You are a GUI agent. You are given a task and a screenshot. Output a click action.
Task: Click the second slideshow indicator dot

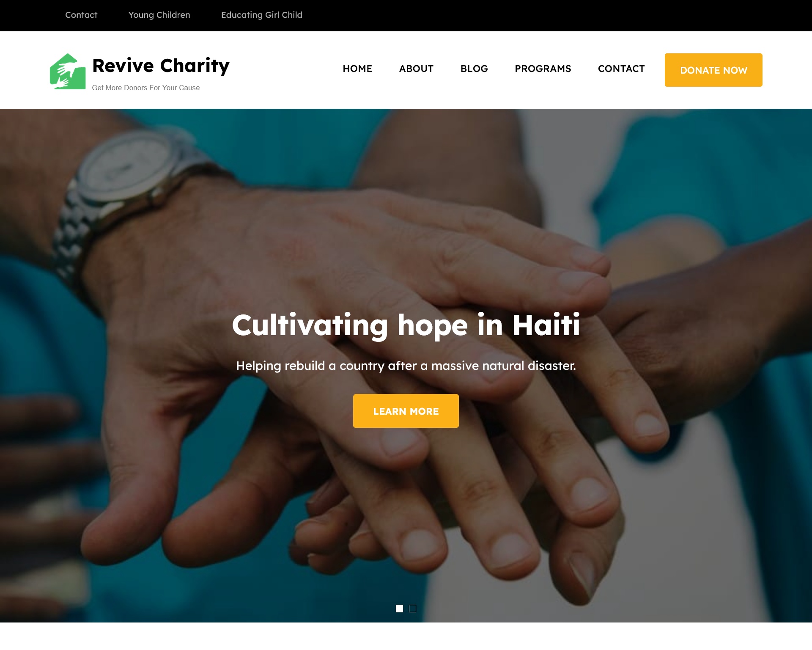pos(412,608)
